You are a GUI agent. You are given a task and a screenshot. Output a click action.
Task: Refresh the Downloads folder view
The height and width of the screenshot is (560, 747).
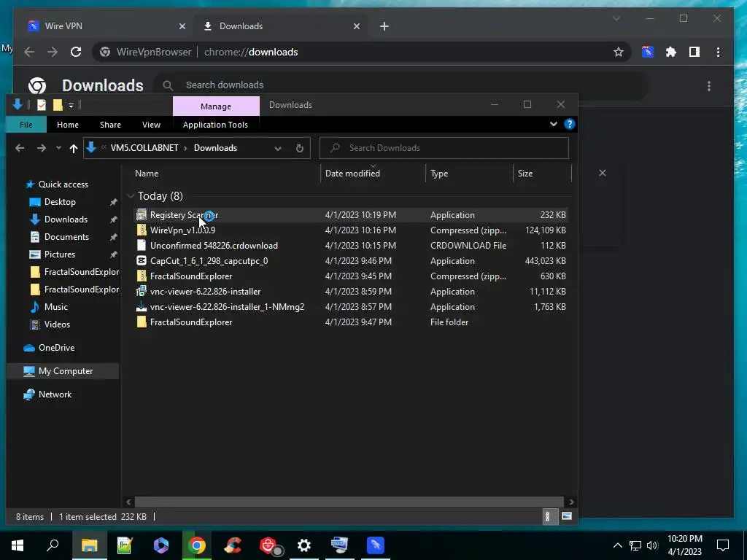[300, 149]
